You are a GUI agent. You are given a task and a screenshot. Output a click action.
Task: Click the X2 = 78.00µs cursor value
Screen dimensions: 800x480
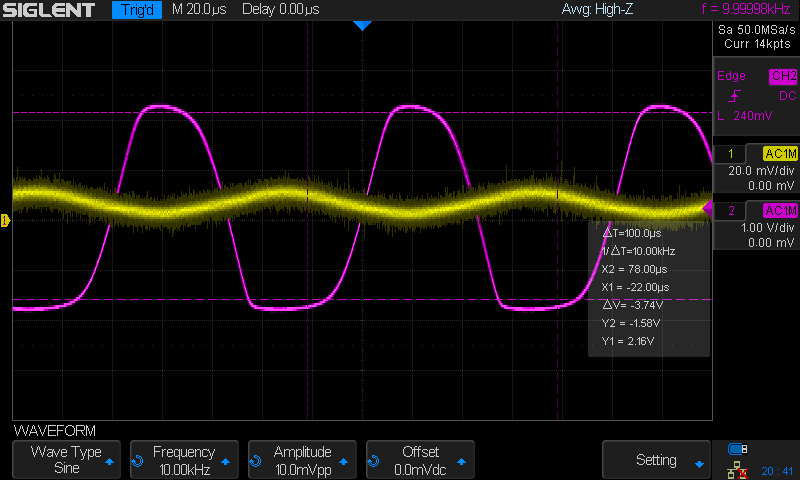(x=634, y=269)
